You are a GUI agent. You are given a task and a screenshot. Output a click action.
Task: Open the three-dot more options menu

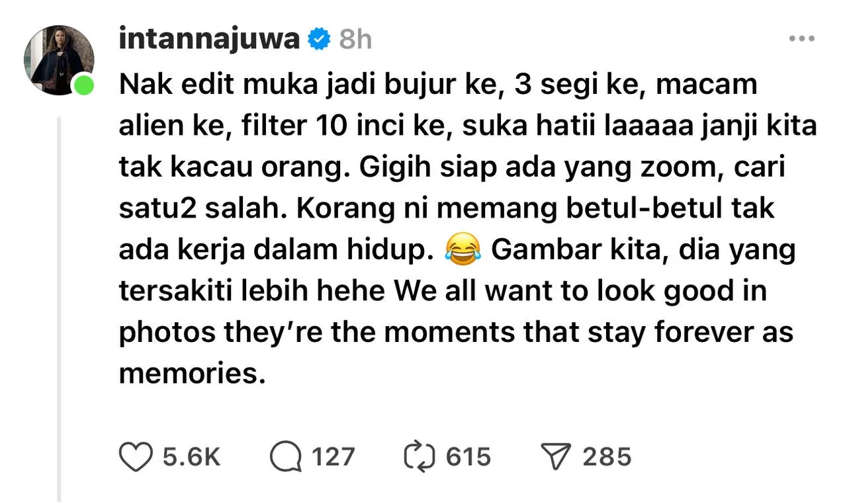(x=802, y=39)
